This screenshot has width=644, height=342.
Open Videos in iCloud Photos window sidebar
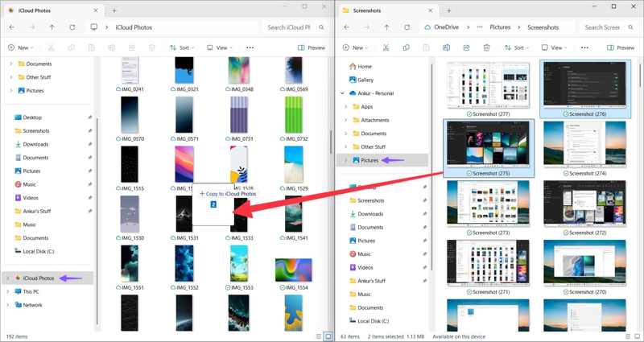click(x=27, y=197)
